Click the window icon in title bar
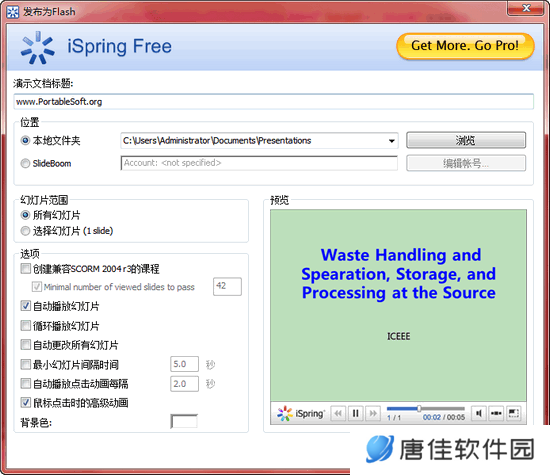550x475 pixels. coord(13,12)
